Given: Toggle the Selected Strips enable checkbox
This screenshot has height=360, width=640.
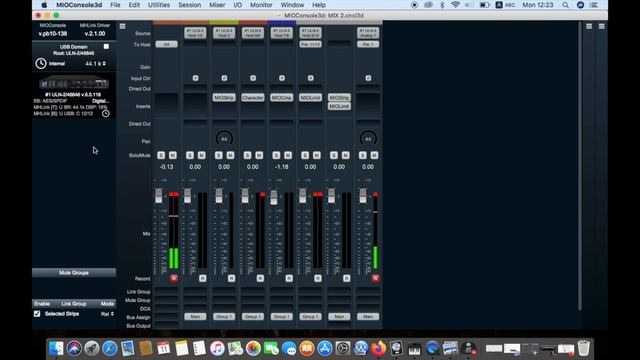Looking at the screenshot, I should point(37,314).
